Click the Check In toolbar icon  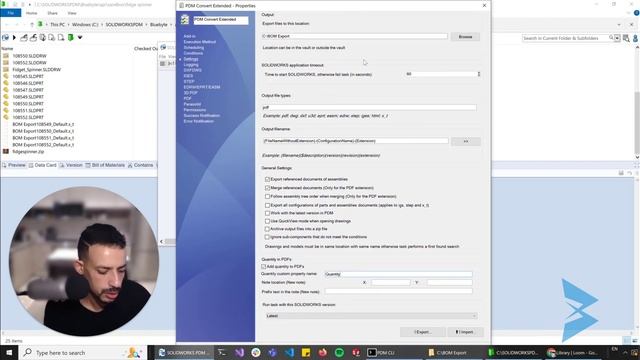(33, 38)
